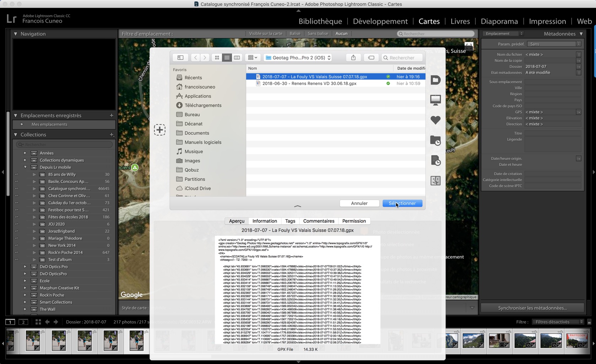
Task: Open Téléchargements in sidebar
Action: pyautogui.click(x=203, y=105)
